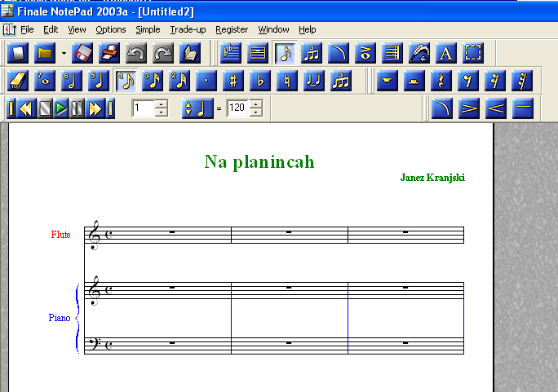Screen dimensions: 558x392
Task: Select the Eraser tool
Action: [x=18, y=81]
